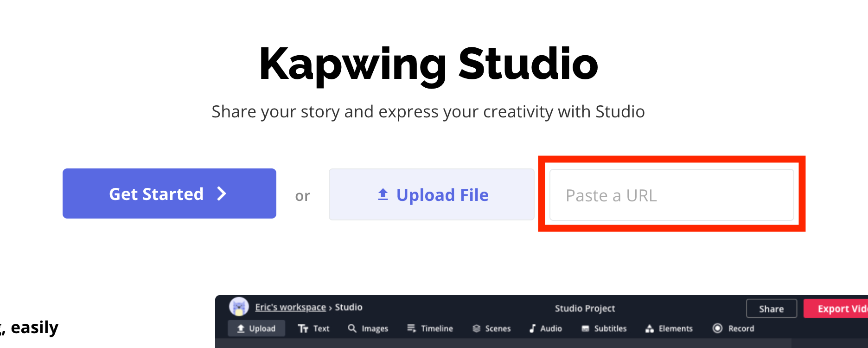Select the Scenes tool icon

pos(476,329)
